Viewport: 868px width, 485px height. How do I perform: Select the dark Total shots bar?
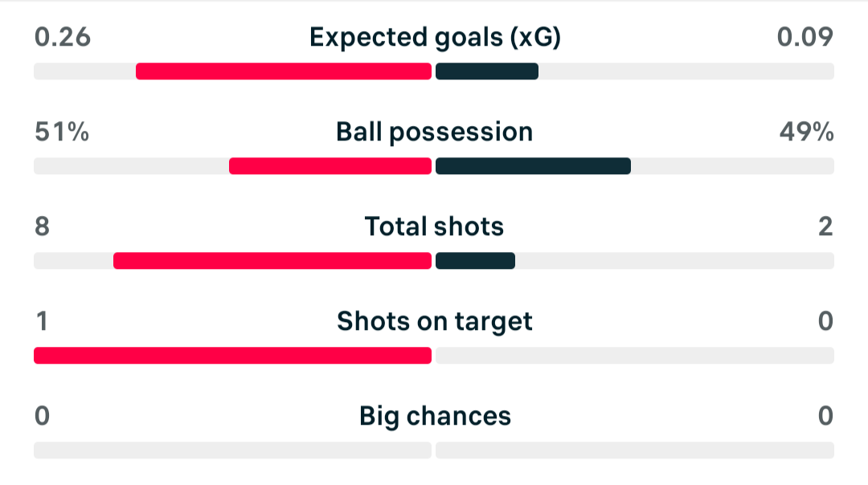point(476,261)
